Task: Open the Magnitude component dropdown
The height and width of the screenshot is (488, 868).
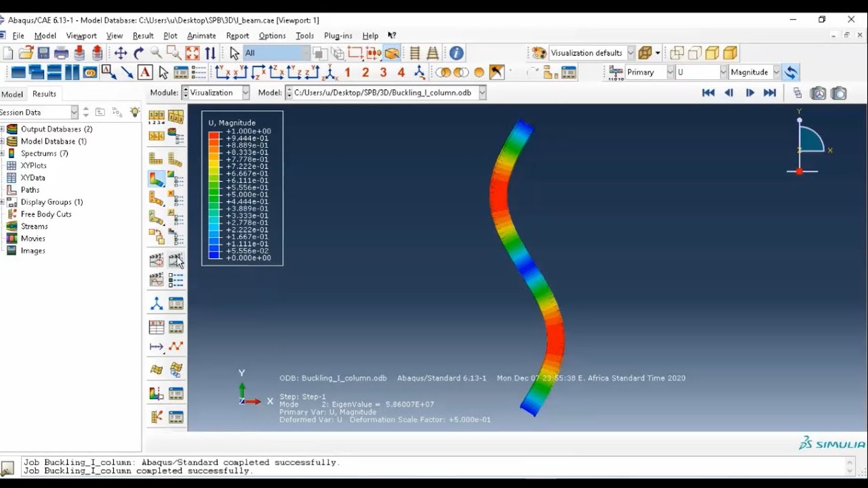Action: (x=776, y=72)
